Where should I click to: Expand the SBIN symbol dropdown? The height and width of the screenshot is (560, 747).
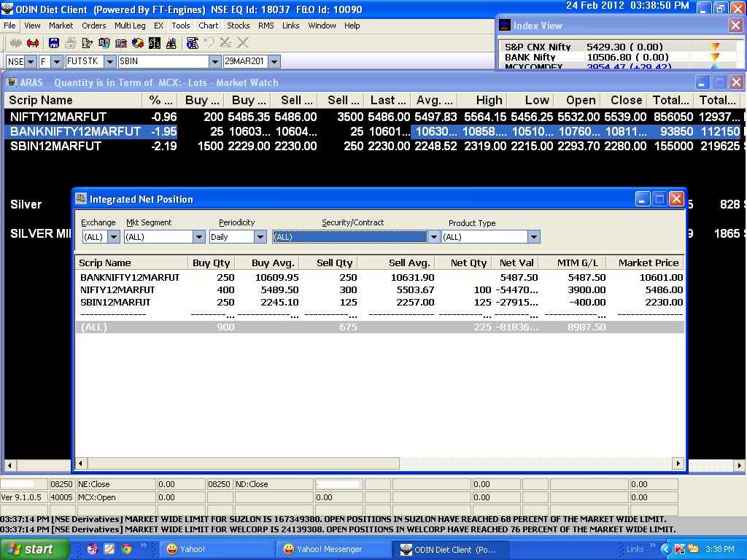coord(215,61)
